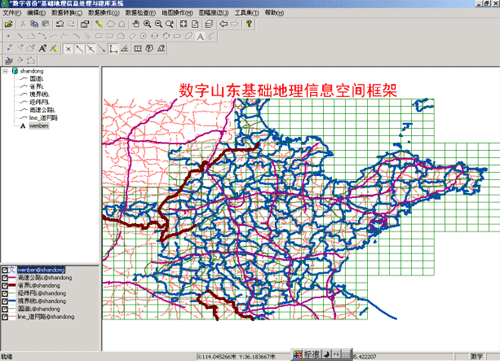
Task: Select the text annotation A tool
Action: (200, 36)
